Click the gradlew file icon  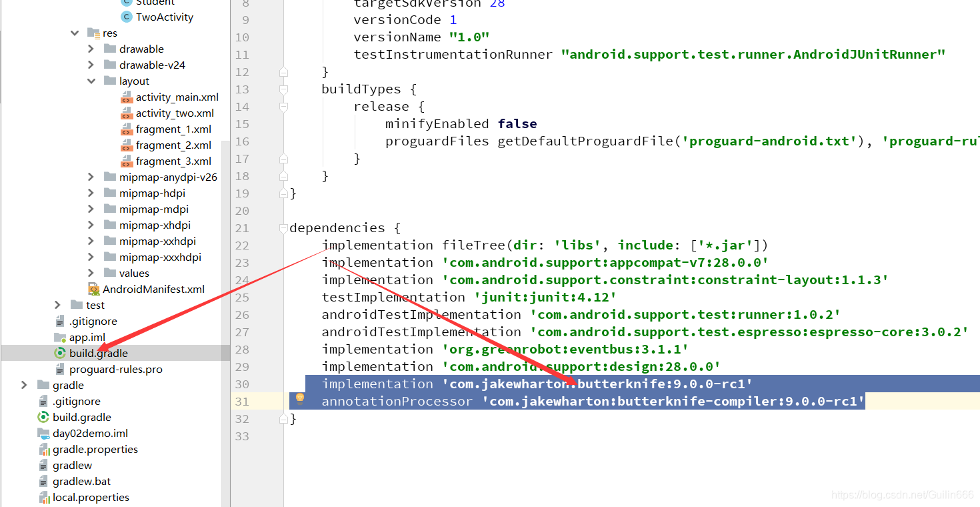pyautogui.click(x=43, y=466)
